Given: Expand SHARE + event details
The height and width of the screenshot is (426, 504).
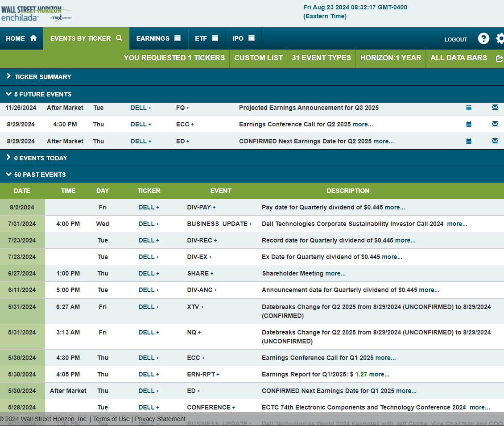Looking at the screenshot, I should (x=200, y=273).
